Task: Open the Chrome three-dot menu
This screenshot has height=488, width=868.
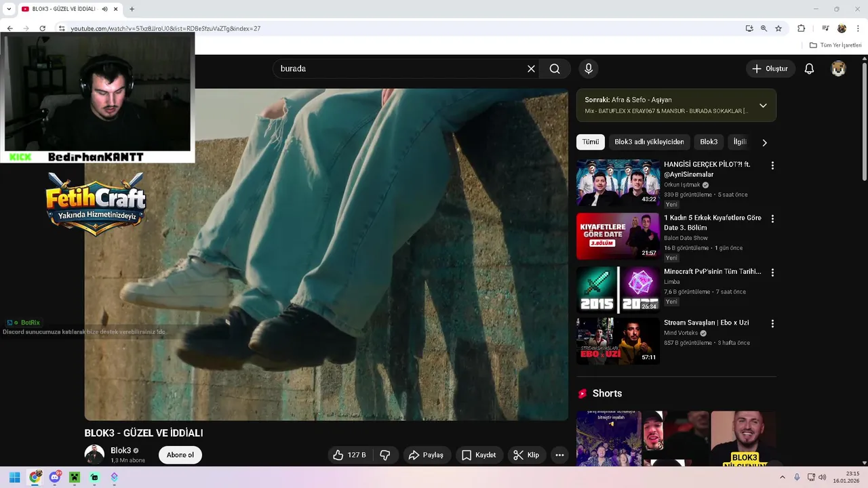Action: tap(859, 28)
